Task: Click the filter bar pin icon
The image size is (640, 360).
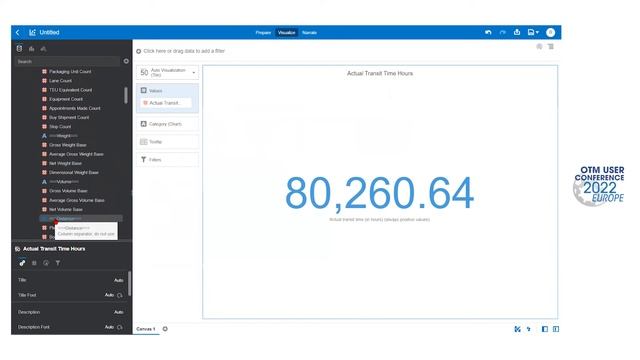Action: pos(539,47)
